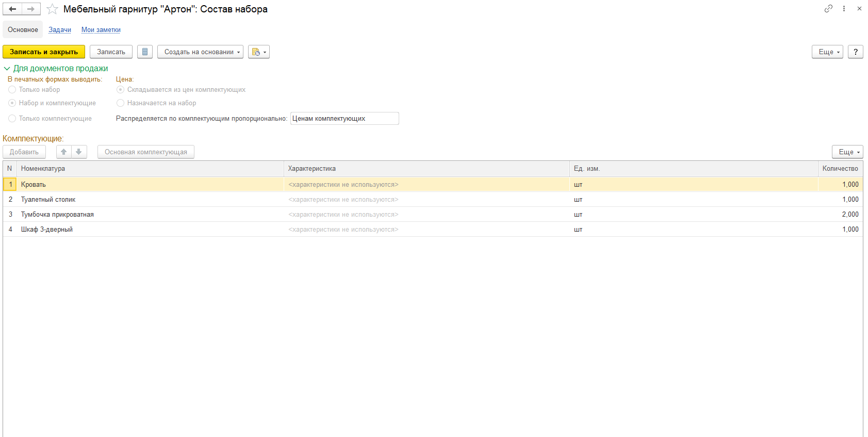Viewport: 868px width, 437px height.
Task: Click the back navigation arrow
Action: (12, 9)
